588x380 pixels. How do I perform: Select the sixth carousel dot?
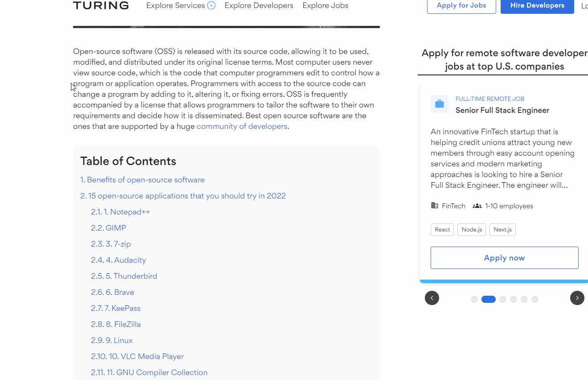(x=535, y=299)
